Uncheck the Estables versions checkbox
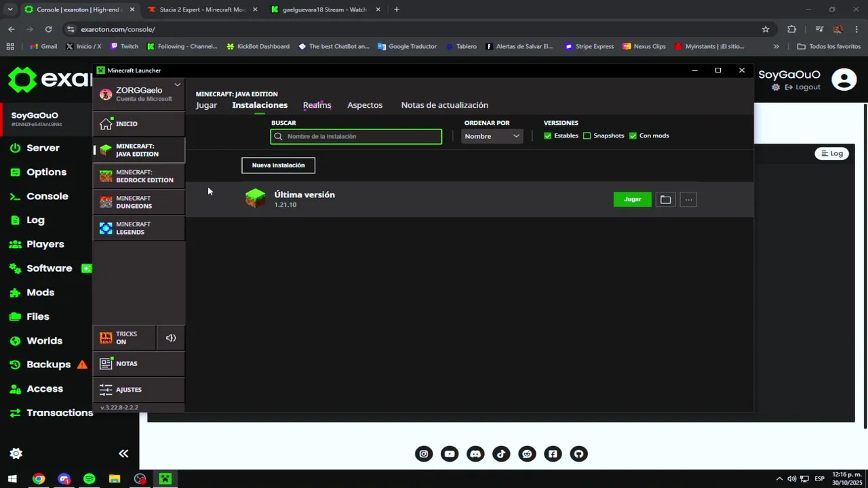 [x=547, y=136]
